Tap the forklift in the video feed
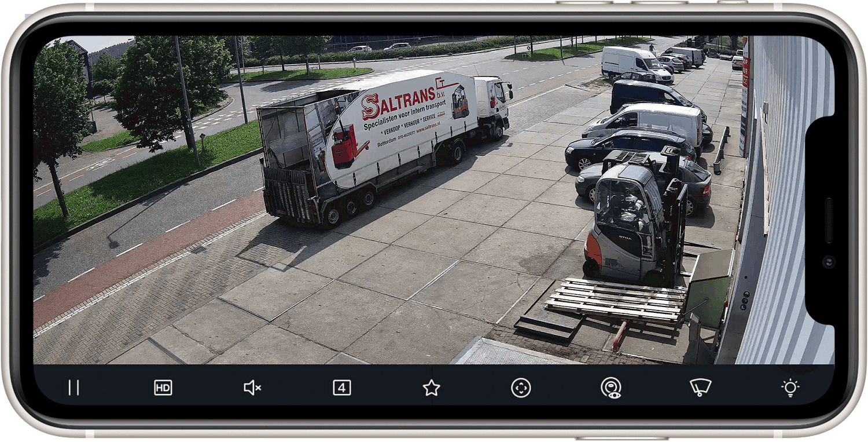 [634, 220]
